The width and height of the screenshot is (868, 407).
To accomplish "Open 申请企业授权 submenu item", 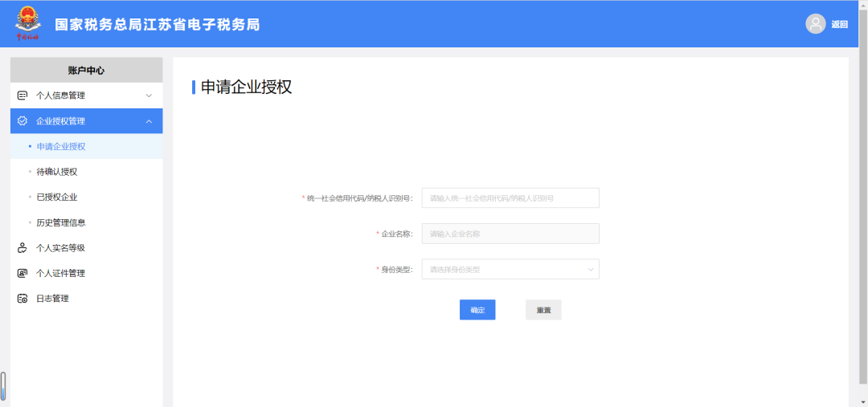I will tap(86, 147).
